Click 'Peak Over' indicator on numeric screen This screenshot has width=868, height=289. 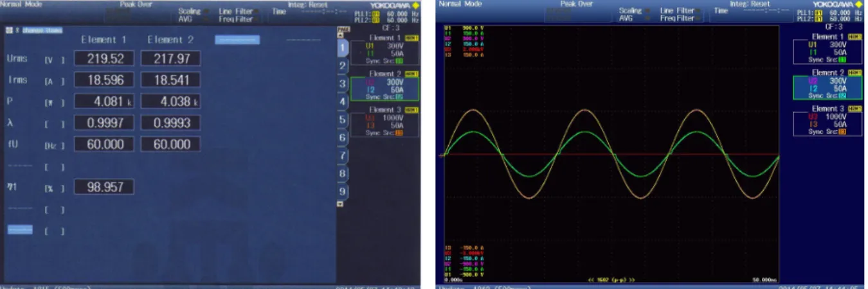[x=135, y=4]
